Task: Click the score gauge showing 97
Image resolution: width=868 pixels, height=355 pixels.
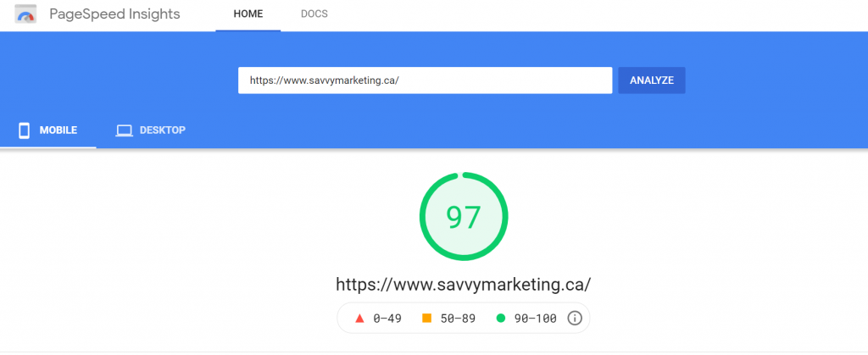Action: click(x=464, y=216)
